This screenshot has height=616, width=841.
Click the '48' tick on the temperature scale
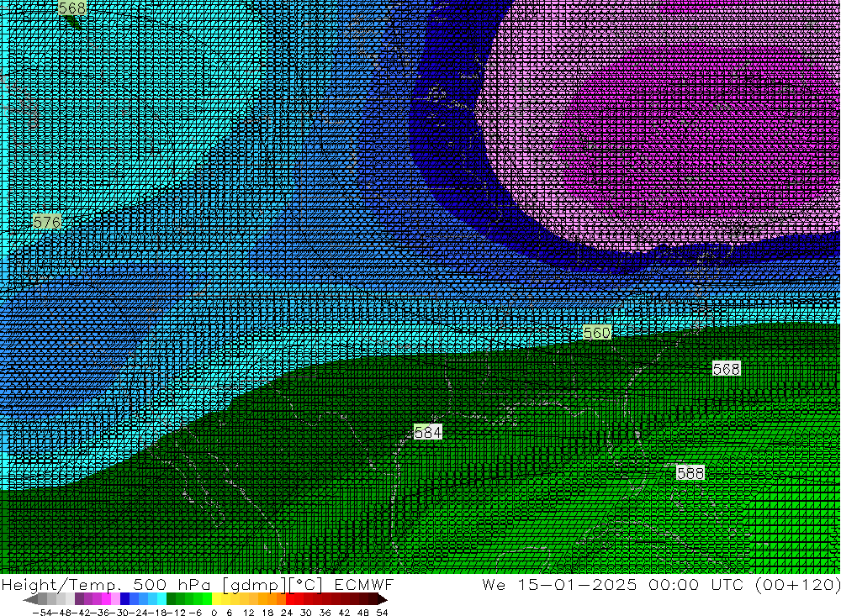point(363,613)
